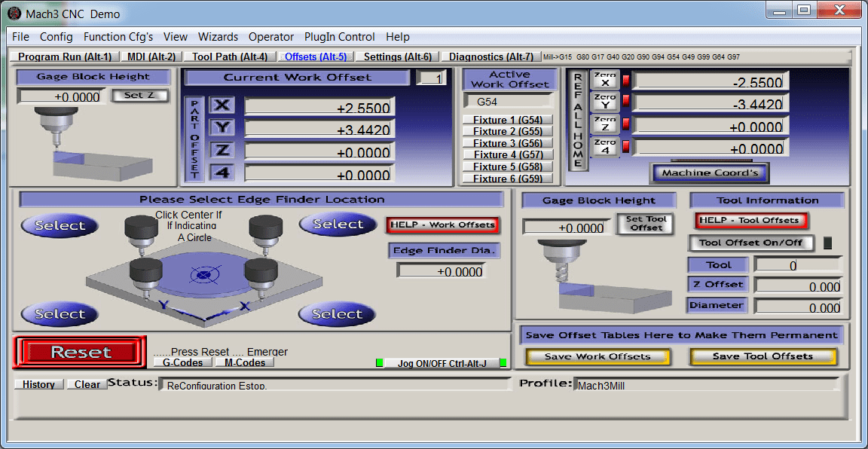The width and height of the screenshot is (868, 449).
Task: Click the Zero X button
Action: [x=604, y=81]
